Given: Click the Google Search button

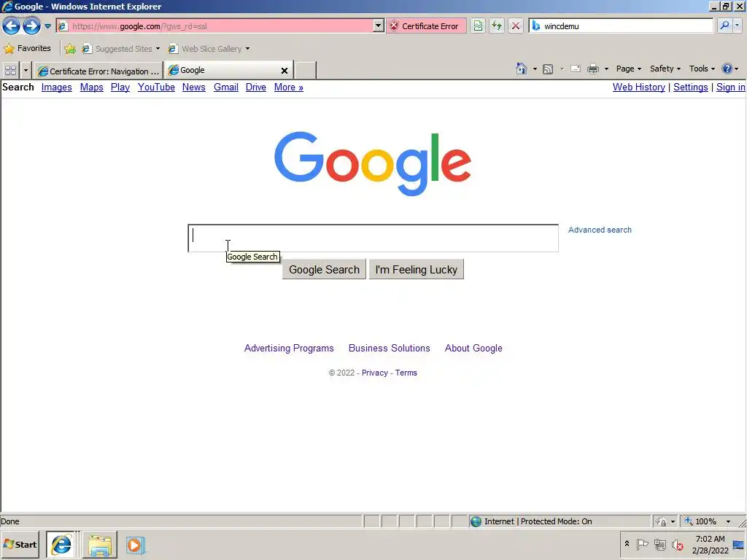Looking at the screenshot, I should pos(324,270).
